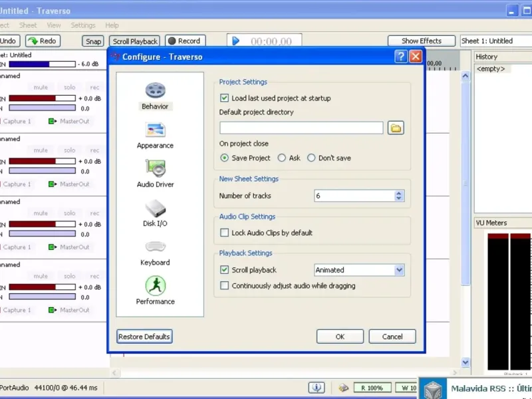Open the Sheet 1: Untitled selector
The height and width of the screenshot is (399, 532).
pos(495,41)
